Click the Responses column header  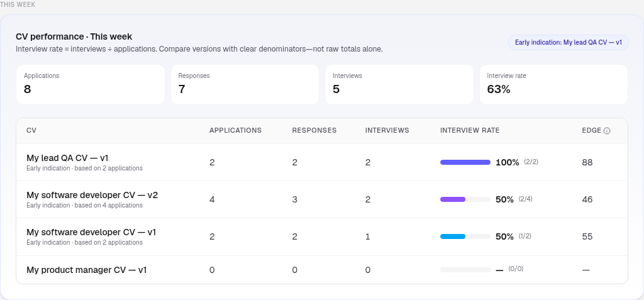[314, 130]
